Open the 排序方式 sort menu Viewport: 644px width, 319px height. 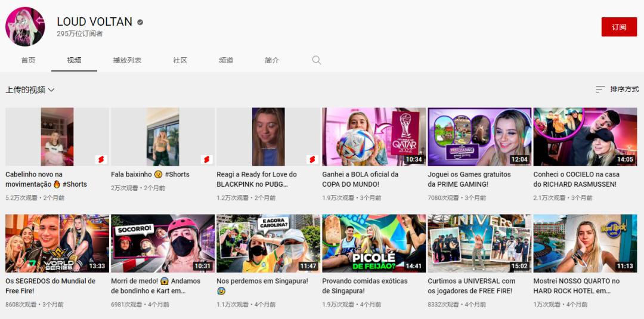click(624, 89)
